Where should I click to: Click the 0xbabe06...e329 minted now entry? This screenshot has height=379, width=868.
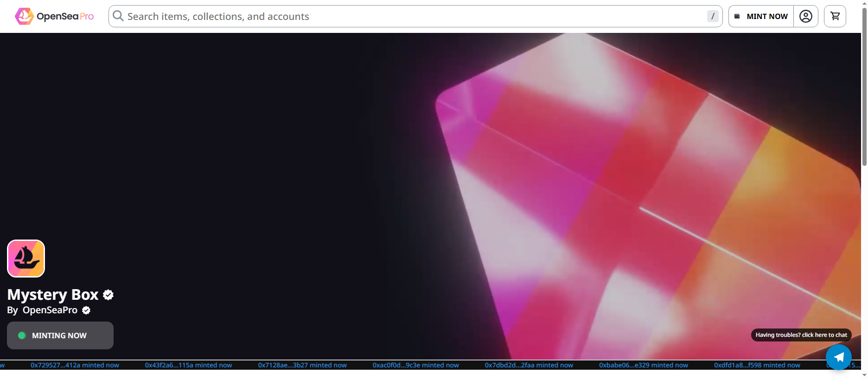pyautogui.click(x=644, y=365)
